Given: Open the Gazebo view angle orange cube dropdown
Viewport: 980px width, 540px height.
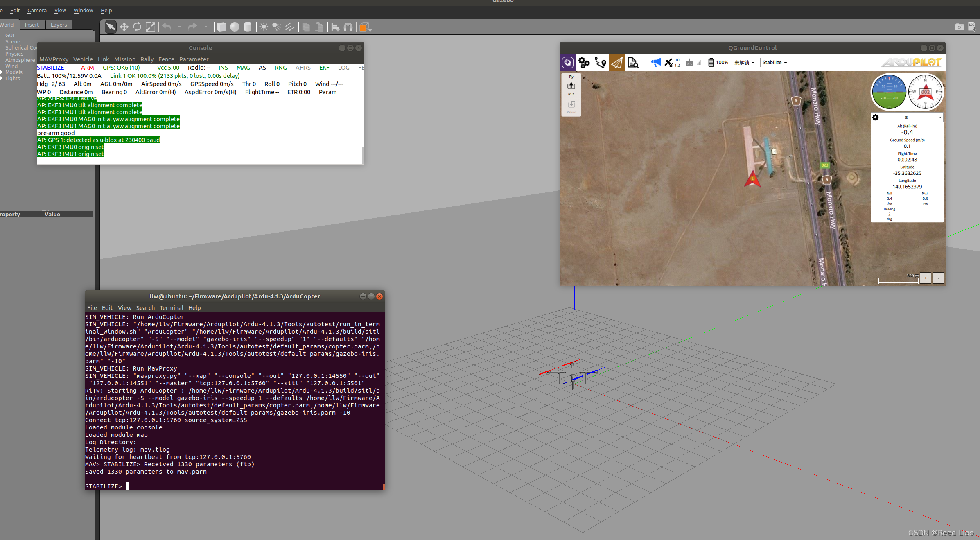Looking at the screenshot, I should (365, 27).
